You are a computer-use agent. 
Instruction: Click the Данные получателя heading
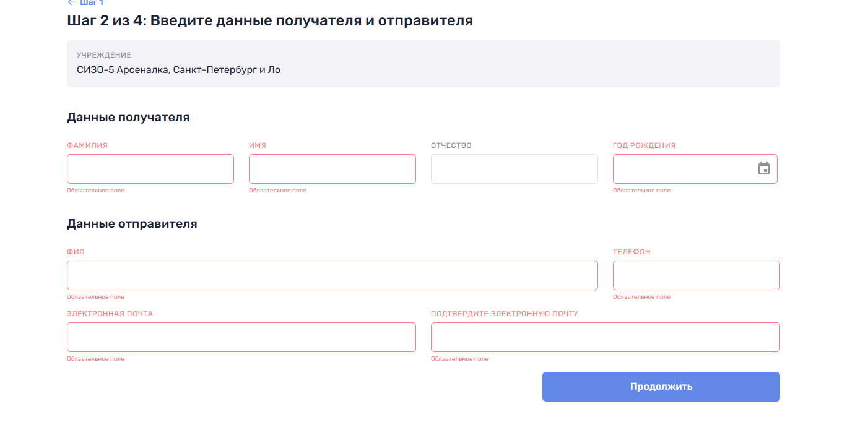coord(128,117)
